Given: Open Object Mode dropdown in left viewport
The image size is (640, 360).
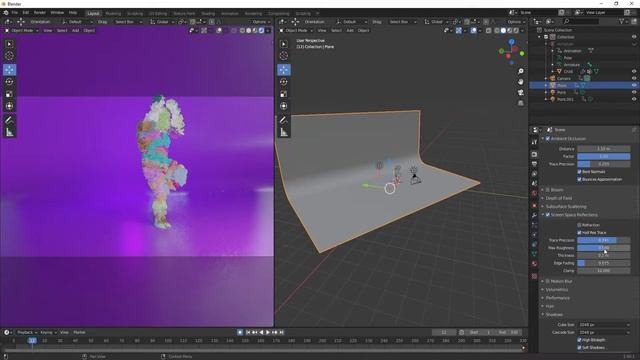Looking at the screenshot, I should pos(22,31).
